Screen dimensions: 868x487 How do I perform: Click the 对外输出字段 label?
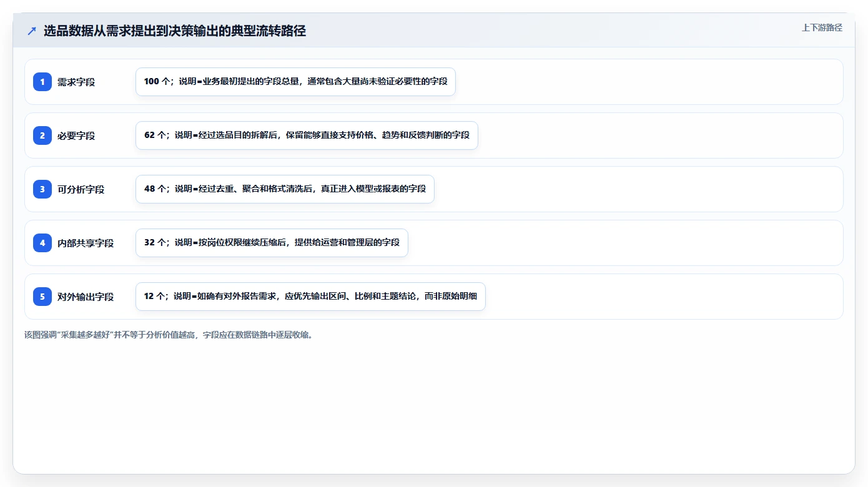coord(86,297)
